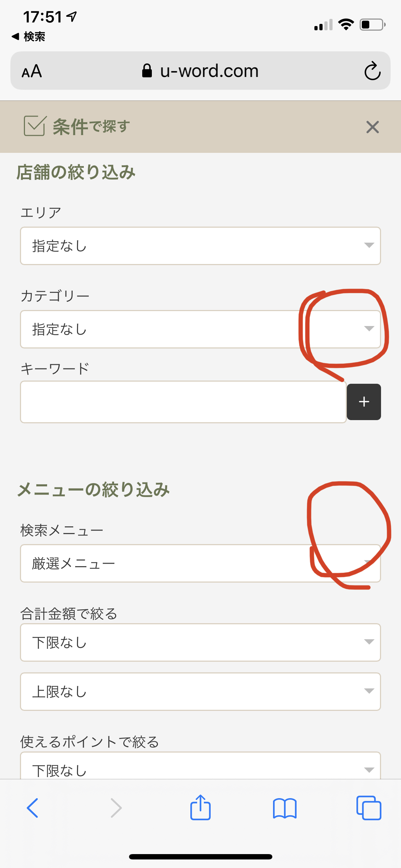
Task: Show open tabs icon
Action: 369,808
